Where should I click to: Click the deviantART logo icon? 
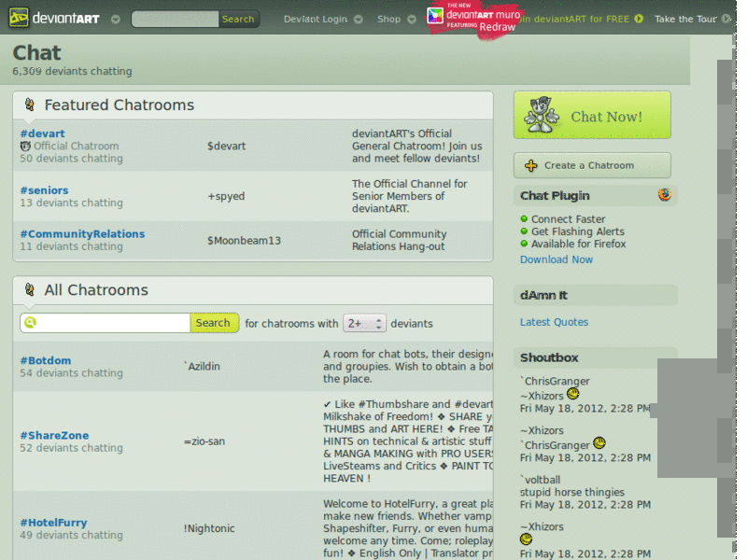pyautogui.click(x=19, y=18)
